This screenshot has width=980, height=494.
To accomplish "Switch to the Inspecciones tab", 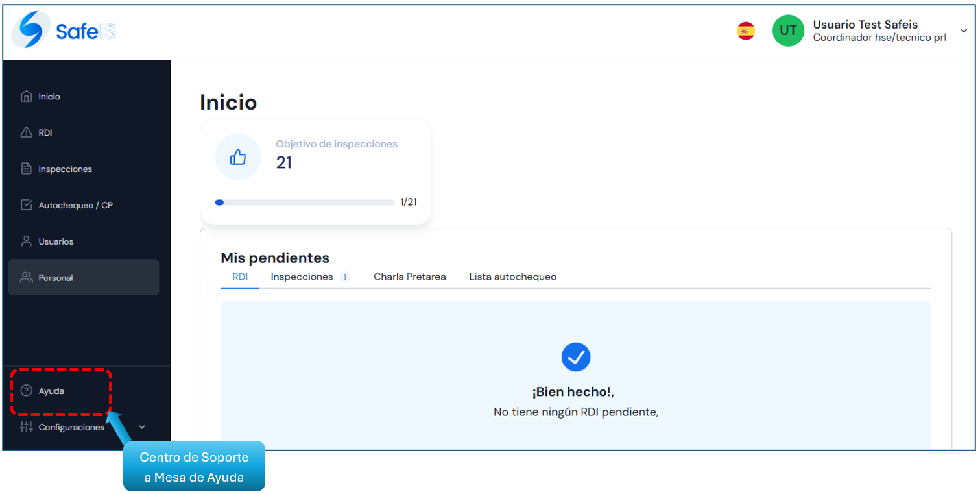I will [302, 277].
